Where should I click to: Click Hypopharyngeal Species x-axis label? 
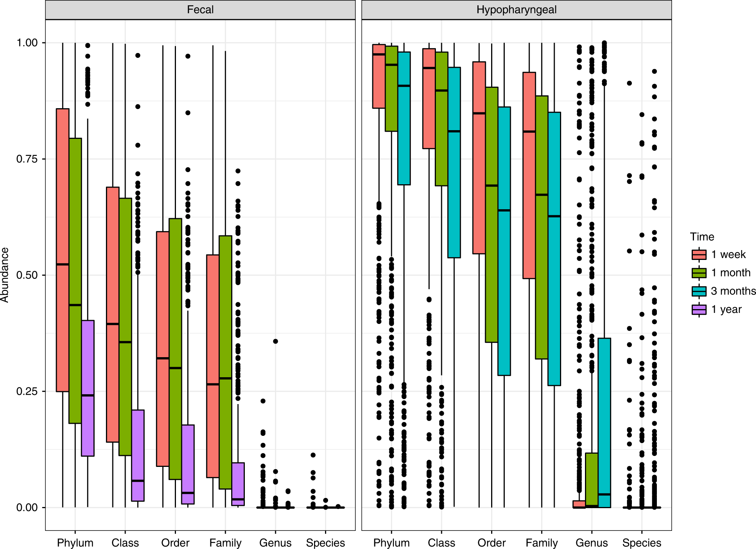pos(642,543)
